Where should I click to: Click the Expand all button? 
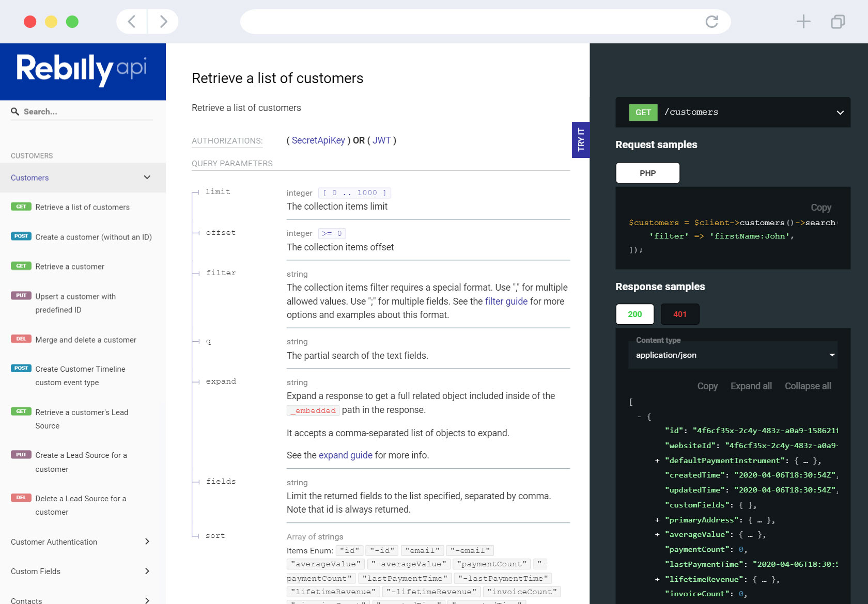(x=751, y=386)
